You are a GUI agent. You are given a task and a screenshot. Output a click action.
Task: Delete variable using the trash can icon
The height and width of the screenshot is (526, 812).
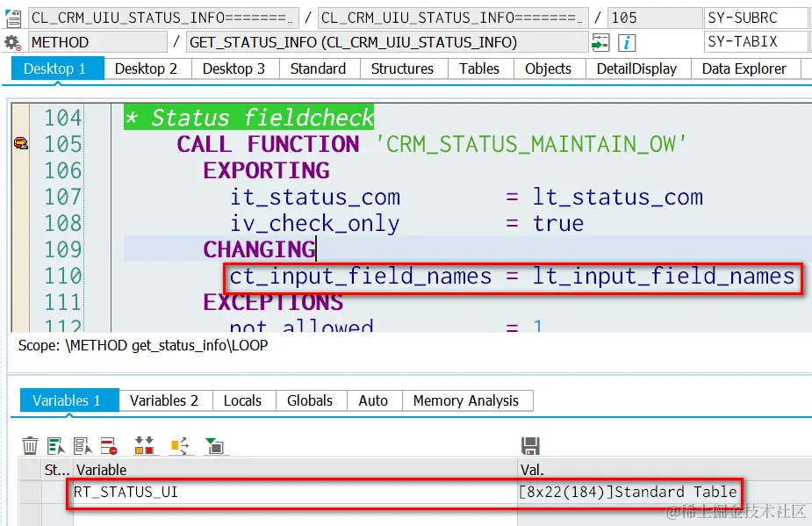[30, 446]
